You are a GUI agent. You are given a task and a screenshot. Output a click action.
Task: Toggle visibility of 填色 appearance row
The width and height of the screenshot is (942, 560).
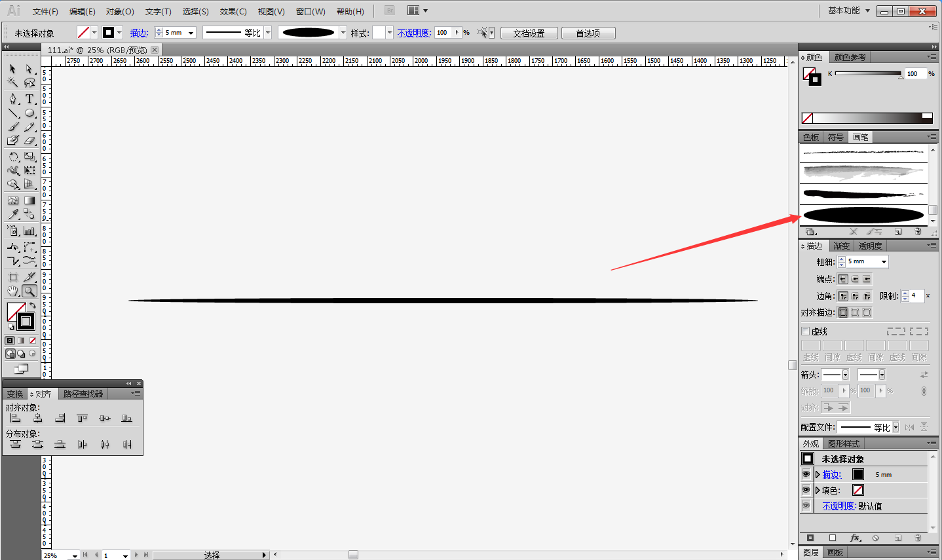[x=806, y=490]
